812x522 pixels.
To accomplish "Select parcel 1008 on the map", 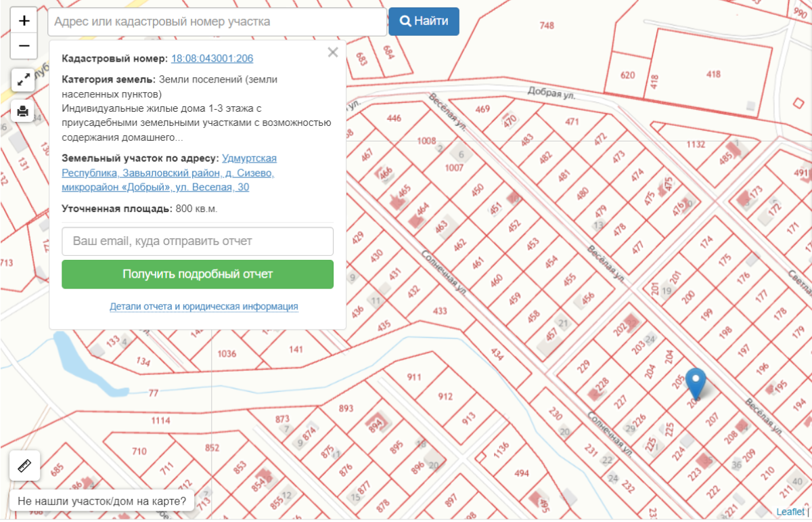I will [x=426, y=141].
